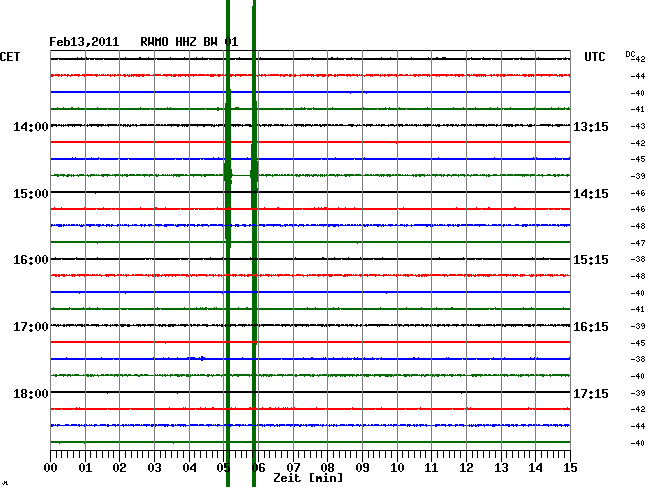650x494 pixels.
Task: Click the DC value -39 beside 16:15
Action: pyautogui.click(x=638, y=327)
